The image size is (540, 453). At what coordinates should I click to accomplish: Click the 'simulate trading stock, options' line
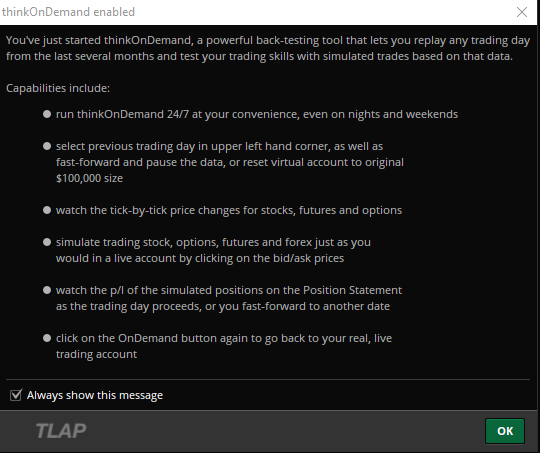coord(213,242)
